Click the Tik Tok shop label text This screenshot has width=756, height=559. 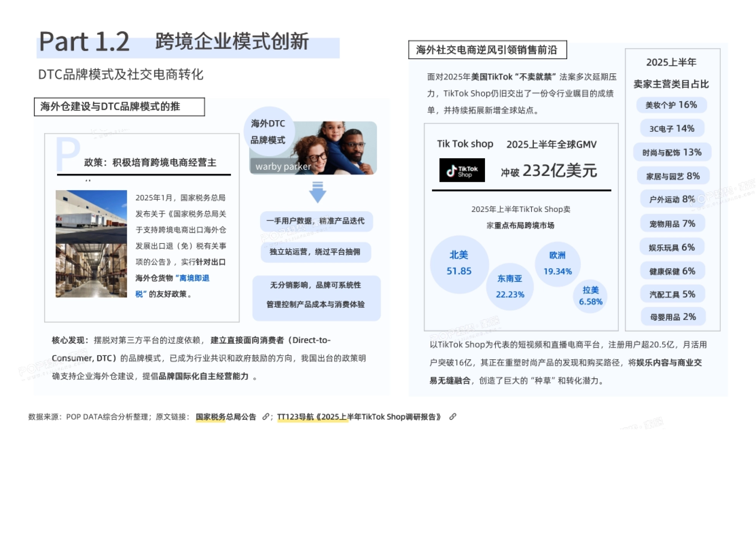coord(465,144)
